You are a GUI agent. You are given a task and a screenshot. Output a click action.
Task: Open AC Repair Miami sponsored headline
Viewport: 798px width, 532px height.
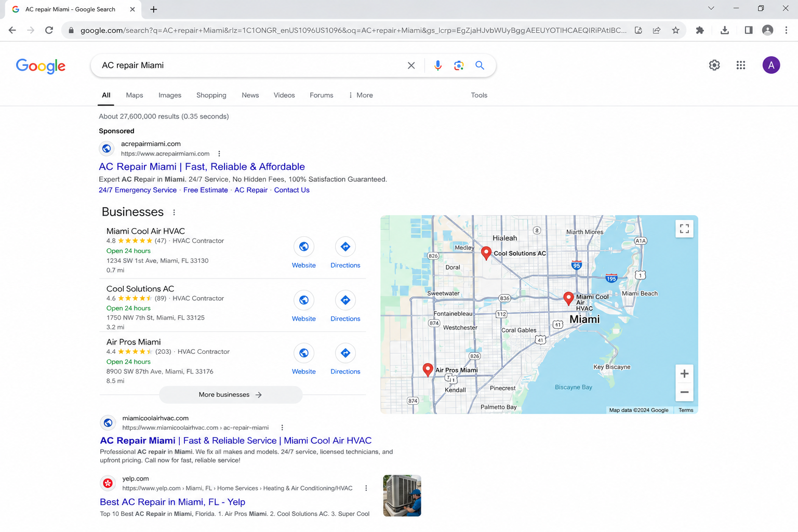[202, 167]
